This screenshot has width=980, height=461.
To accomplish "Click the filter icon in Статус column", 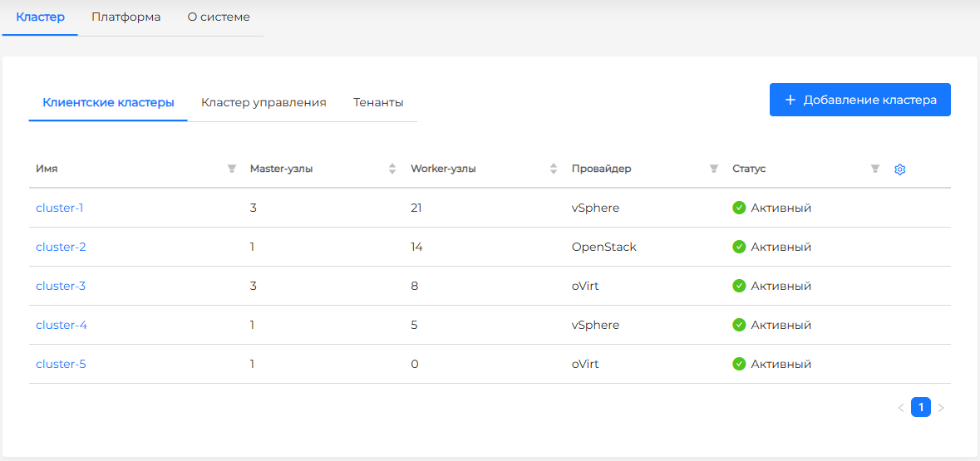I will [874, 169].
